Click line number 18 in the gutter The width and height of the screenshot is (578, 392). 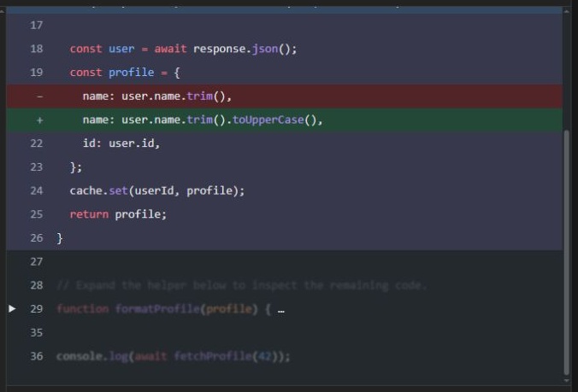coord(37,49)
